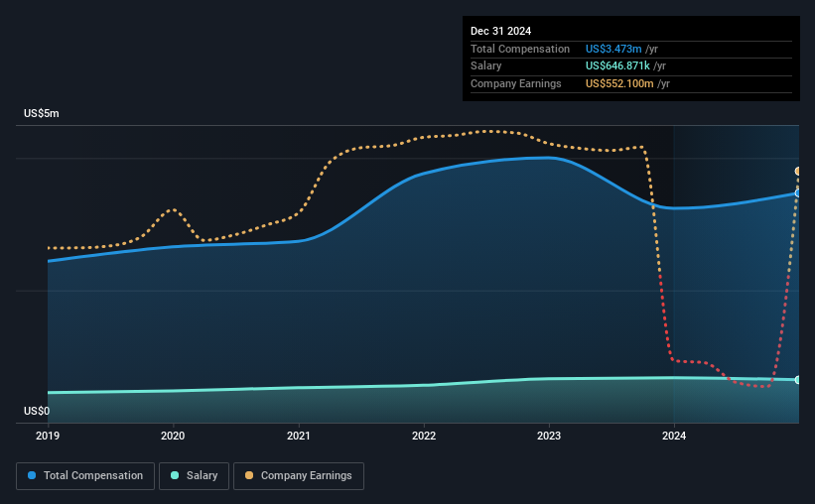Click the US$5m y-axis label
This screenshot has width=815, height=504.
42,113
